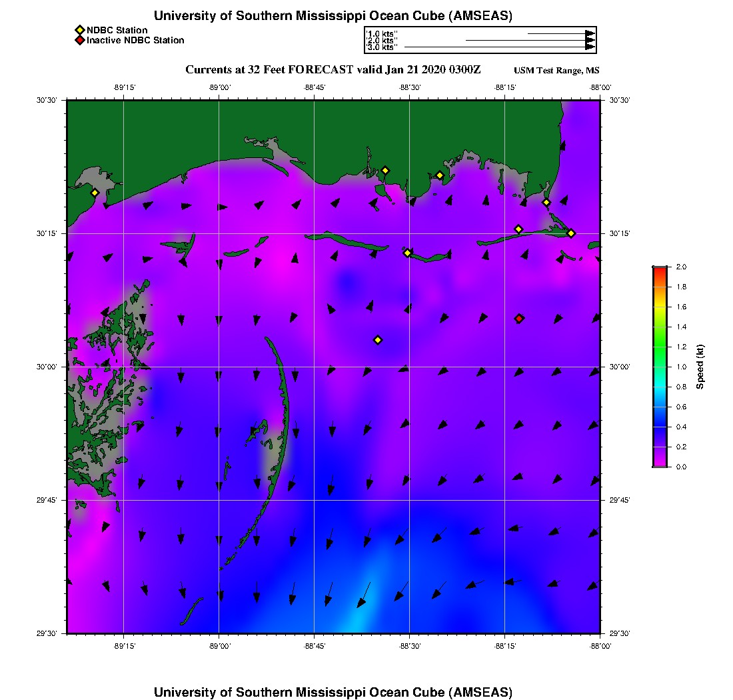
Task: Click the right axis '30'00'' latitude label
Action: click(x=619, y=367)
